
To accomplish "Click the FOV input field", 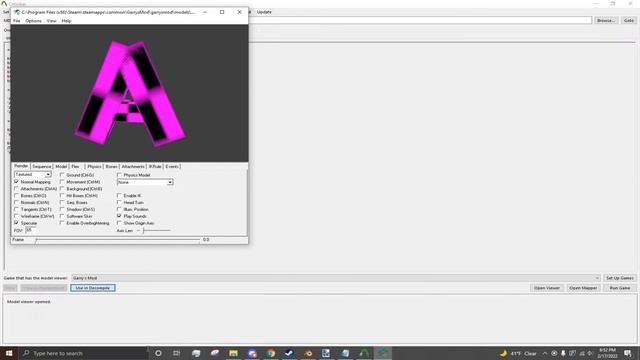I will pyautogui.click(x=31, y=230).
